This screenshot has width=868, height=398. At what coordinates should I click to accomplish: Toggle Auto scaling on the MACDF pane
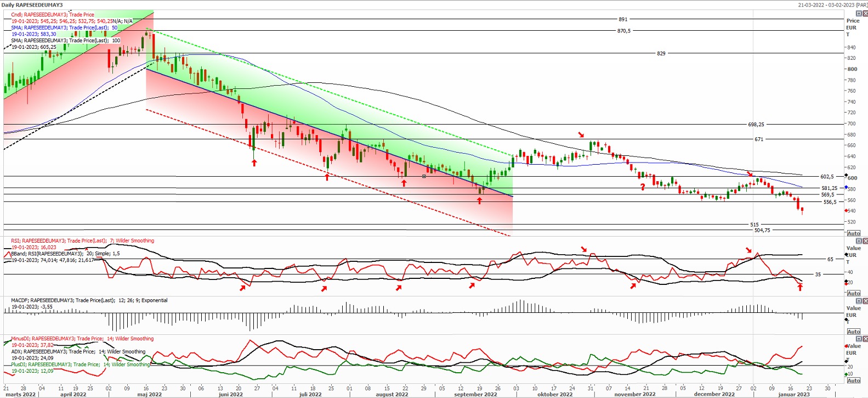pos(853,332)
